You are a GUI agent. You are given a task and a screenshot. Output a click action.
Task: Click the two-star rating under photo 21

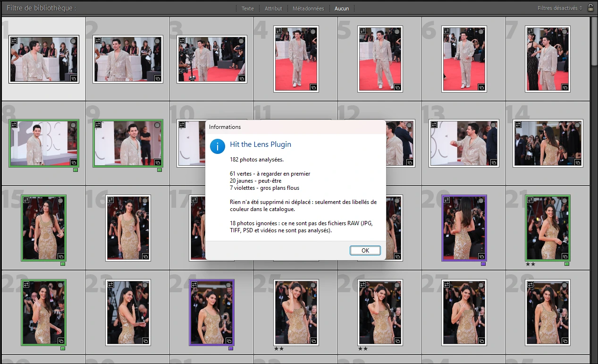click(531, 264)
